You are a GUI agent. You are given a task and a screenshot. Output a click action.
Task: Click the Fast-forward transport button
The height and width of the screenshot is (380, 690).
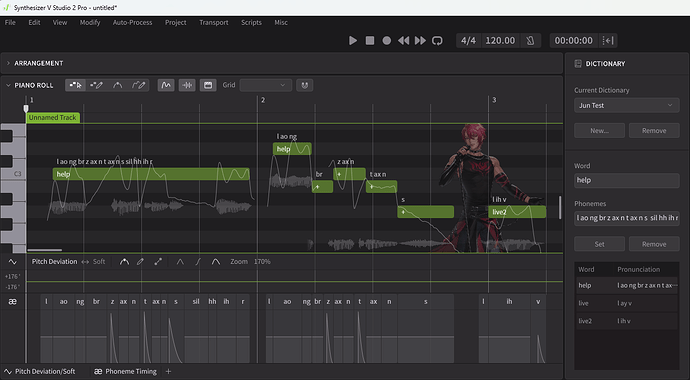tap(420, 40)
